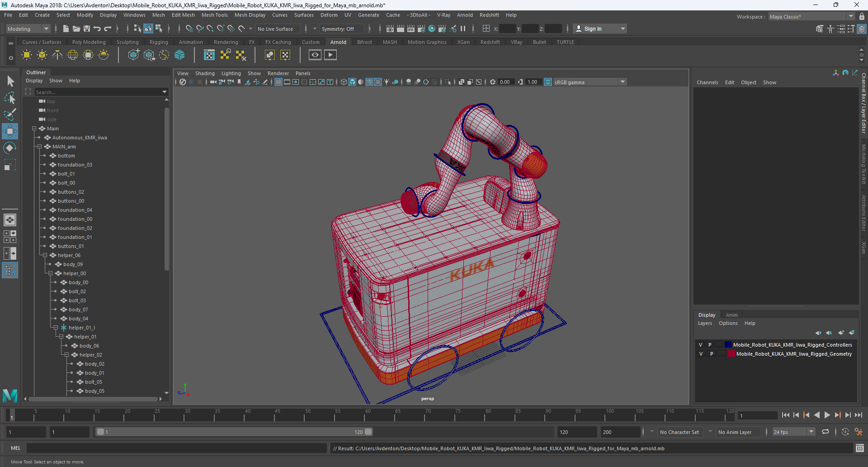The height and width of the screenshot is (467, 868).
Task: Open the Redshift main menu
Action: (489, 15)
